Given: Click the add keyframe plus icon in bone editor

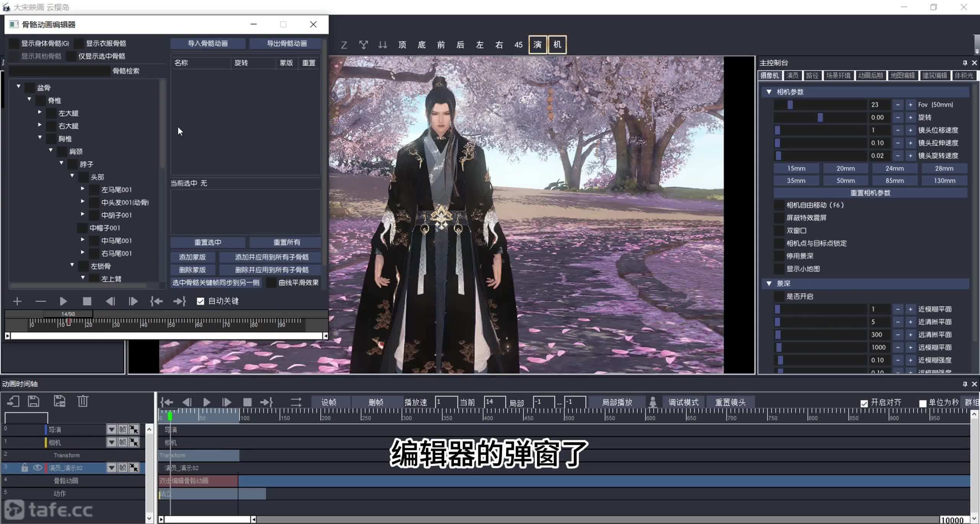Looking at the screenshot, I should (x=17, y=301).
